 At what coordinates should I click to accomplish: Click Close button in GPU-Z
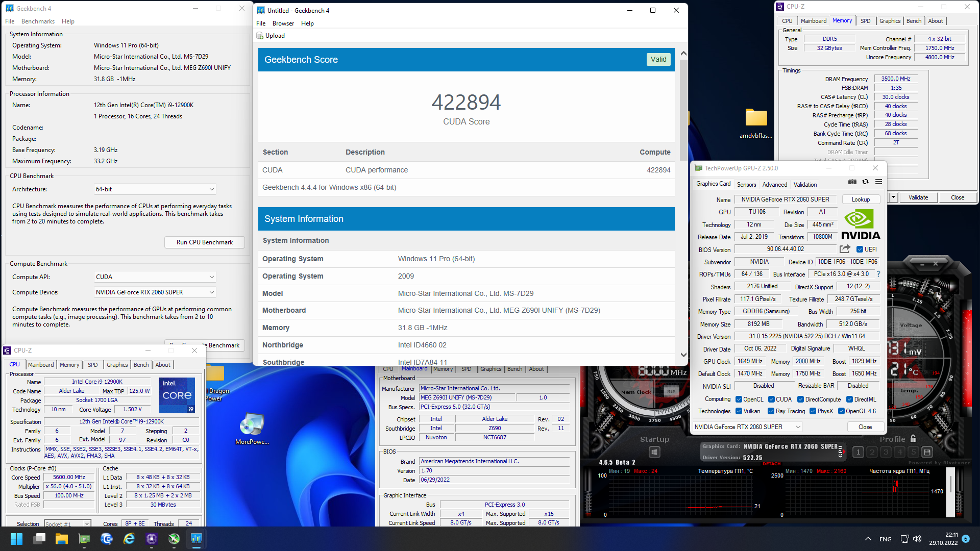pos(865,427)
